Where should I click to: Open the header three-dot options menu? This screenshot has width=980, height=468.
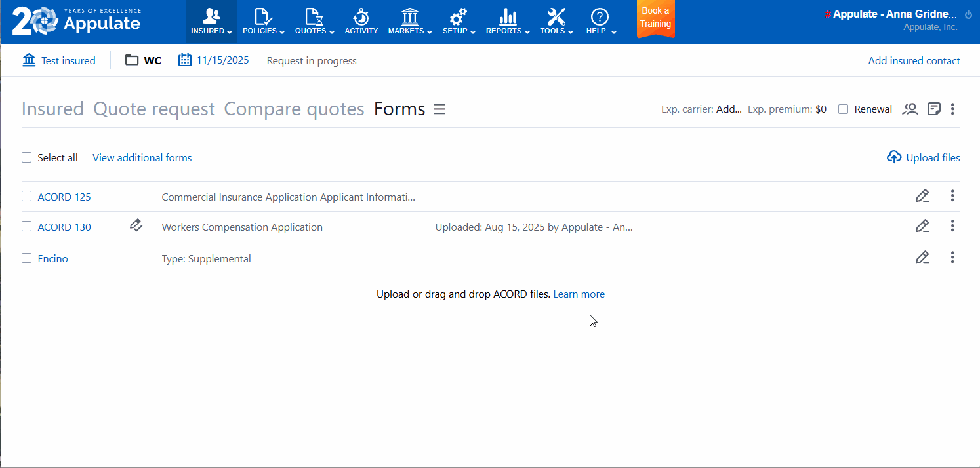click(x=952, y=109)
